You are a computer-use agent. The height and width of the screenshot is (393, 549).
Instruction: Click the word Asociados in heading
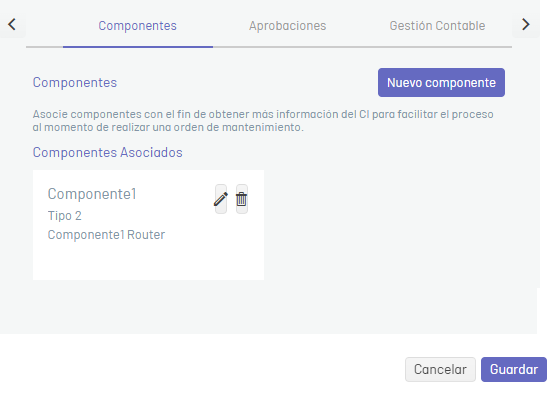tap(151, 153)
